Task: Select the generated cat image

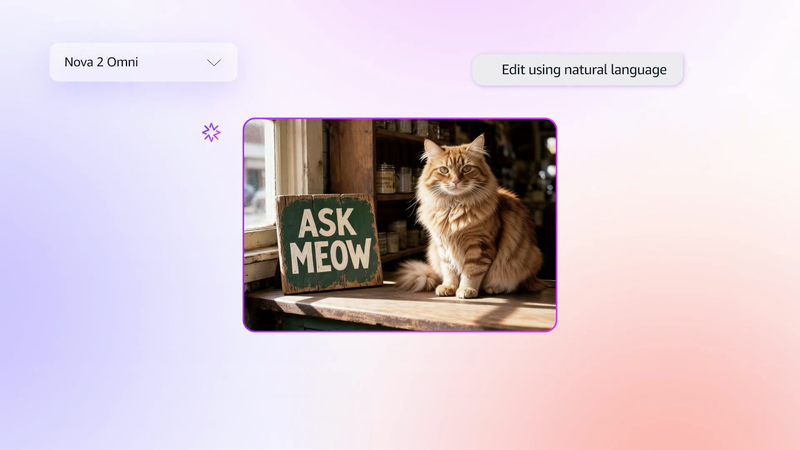Action: (x=400, y=225)
